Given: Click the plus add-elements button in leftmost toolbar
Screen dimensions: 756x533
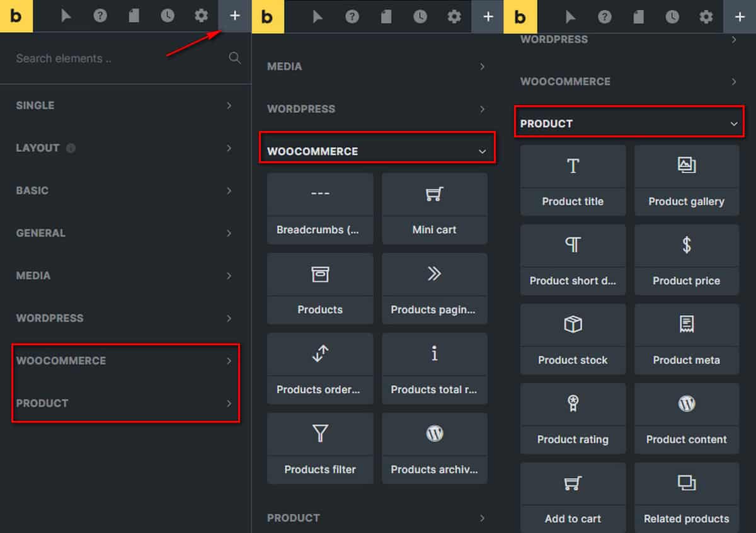Looking at the screenshot, I should (234, 16).
